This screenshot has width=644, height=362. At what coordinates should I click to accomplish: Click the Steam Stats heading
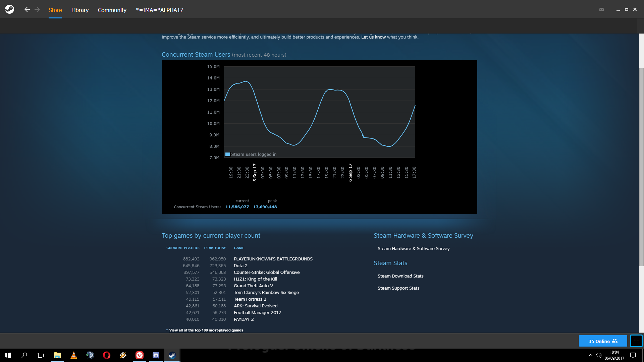coord(390,263)
